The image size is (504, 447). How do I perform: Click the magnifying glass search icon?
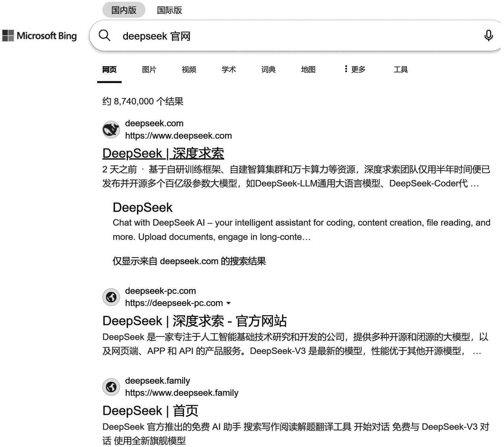point(104,35)
